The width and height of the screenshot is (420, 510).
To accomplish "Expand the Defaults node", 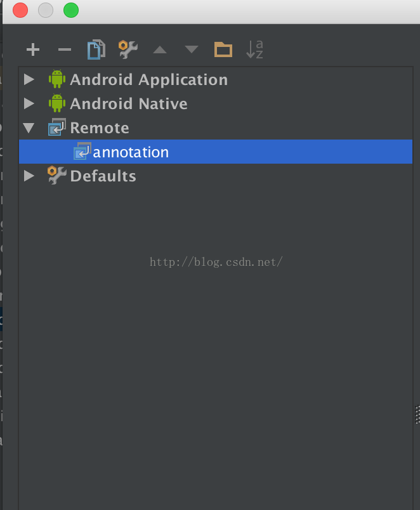I will (29, 176).
